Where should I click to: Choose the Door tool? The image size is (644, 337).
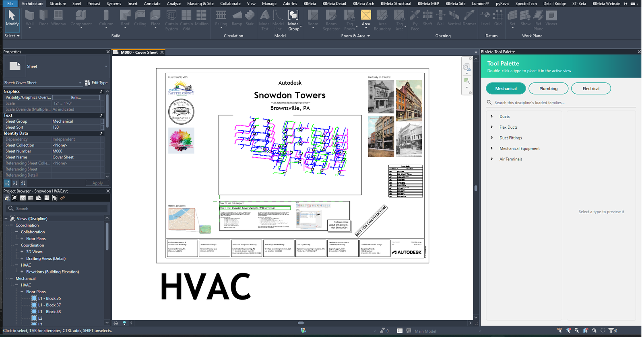click(43, 18)
